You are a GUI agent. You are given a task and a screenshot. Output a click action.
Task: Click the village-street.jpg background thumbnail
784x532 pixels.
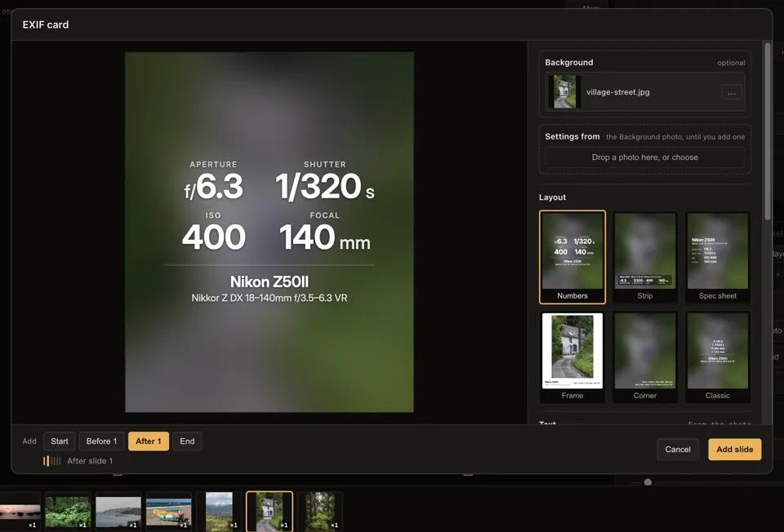[565, 92]
